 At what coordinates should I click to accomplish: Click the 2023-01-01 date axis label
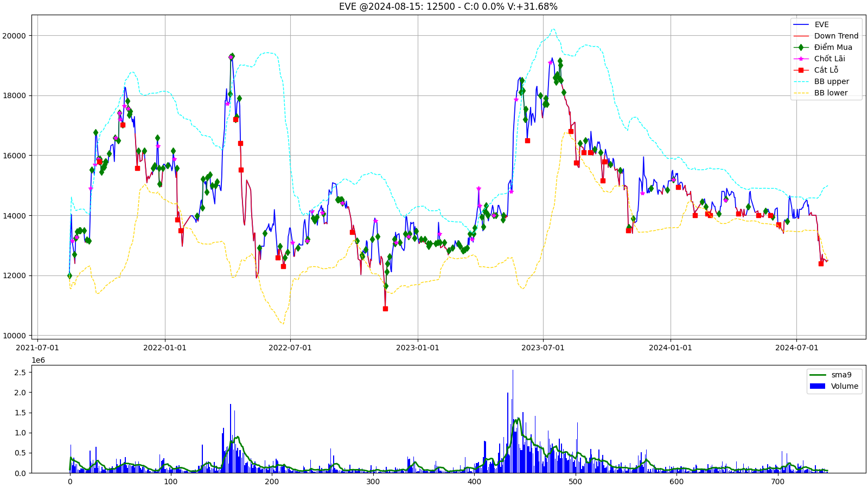[x=418, y=348]
